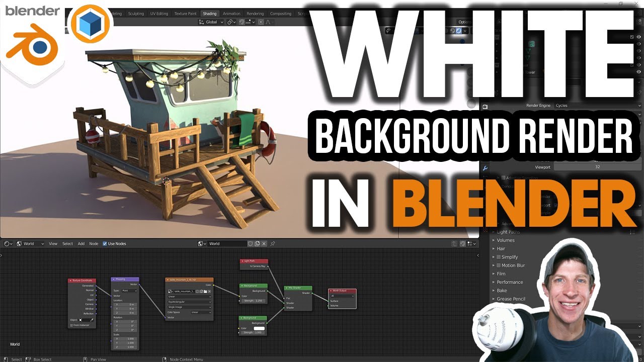Image resolution: width=644 pixels, height=362 pixels.
Task: Open the pivot point dropdown icon
Action: point(231,22)
